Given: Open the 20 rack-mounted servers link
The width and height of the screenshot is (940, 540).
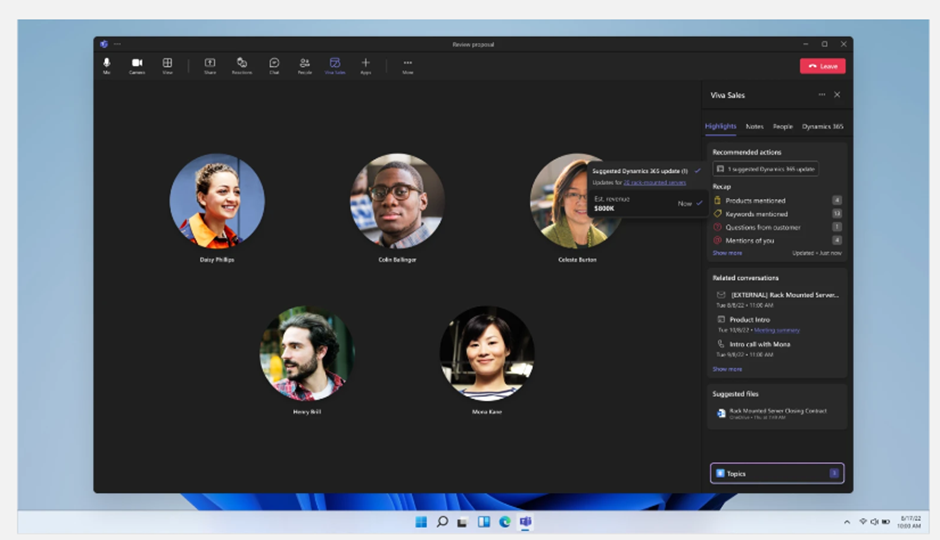Looking at the screenshot, I should pos(655,182).
